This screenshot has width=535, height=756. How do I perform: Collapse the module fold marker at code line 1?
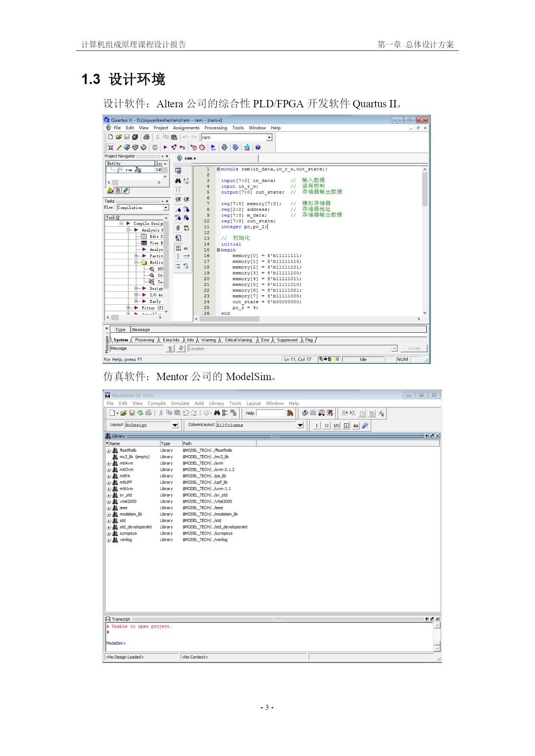coord(218,169)
